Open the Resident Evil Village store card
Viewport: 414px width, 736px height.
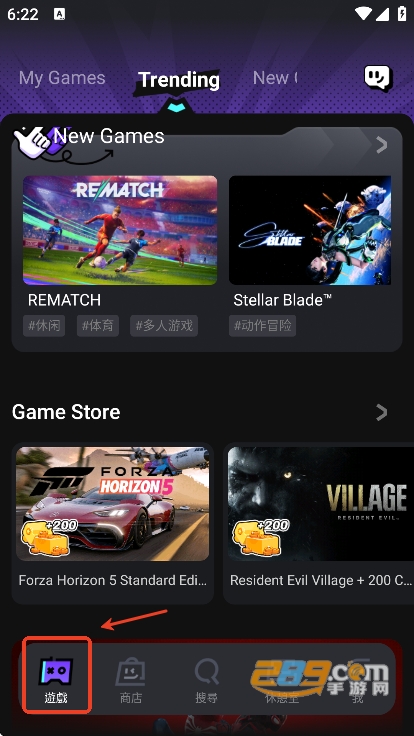[319, 523]
